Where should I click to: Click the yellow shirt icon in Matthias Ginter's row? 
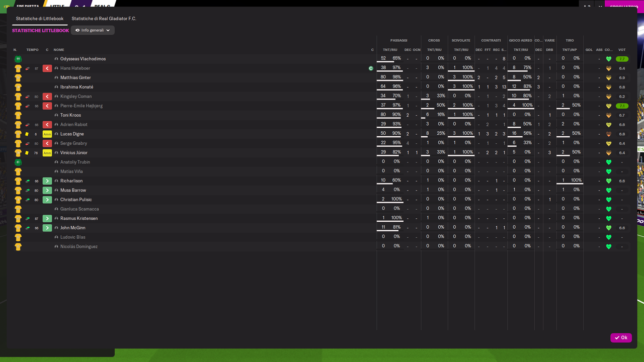tap(18, 78)
